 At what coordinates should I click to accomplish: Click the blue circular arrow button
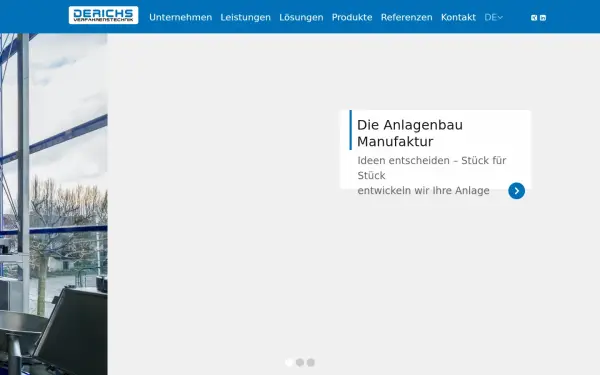[517, 191]
